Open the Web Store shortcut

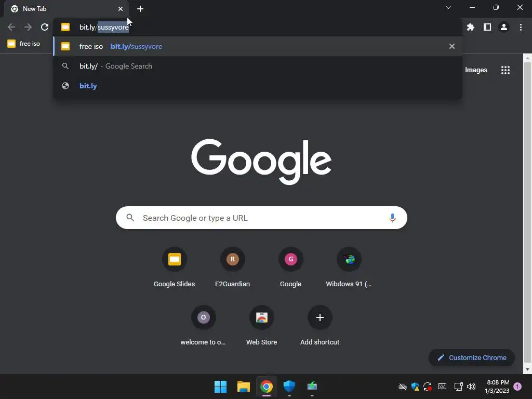point(262,326)
